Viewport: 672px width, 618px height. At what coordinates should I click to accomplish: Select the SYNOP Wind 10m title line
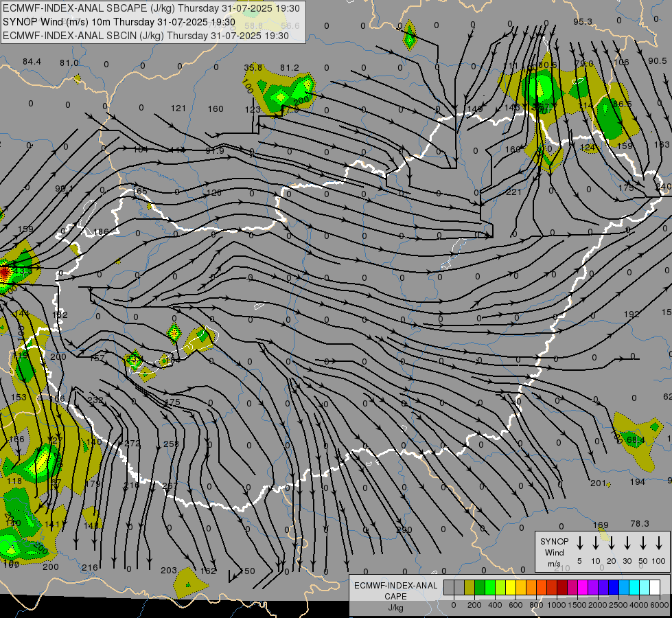tap(119, 22)
